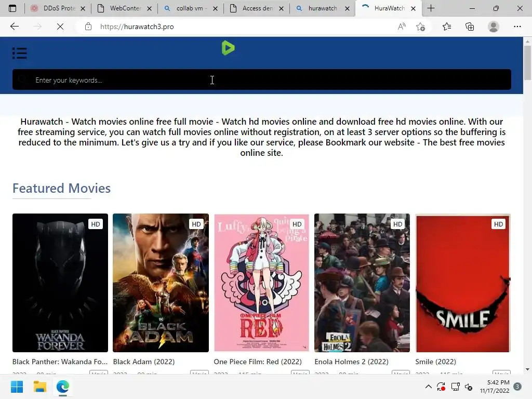View site security lock info
The image size is (532, 399).
click(88, 26)
